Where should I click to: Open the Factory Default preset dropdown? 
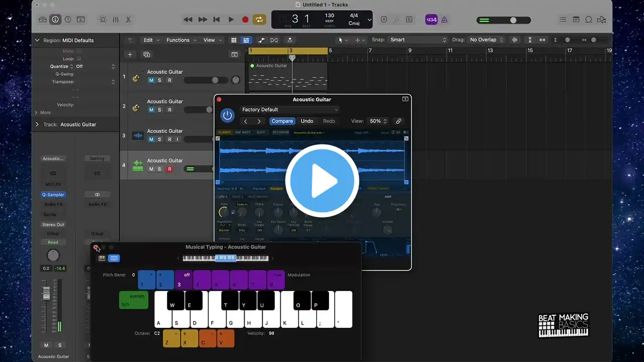coord(290,110)
